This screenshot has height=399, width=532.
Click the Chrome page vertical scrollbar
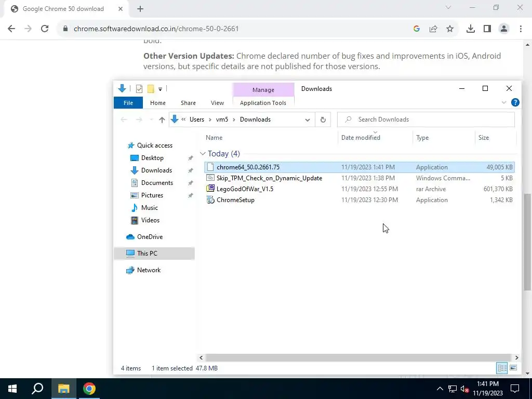coord(528,242)
